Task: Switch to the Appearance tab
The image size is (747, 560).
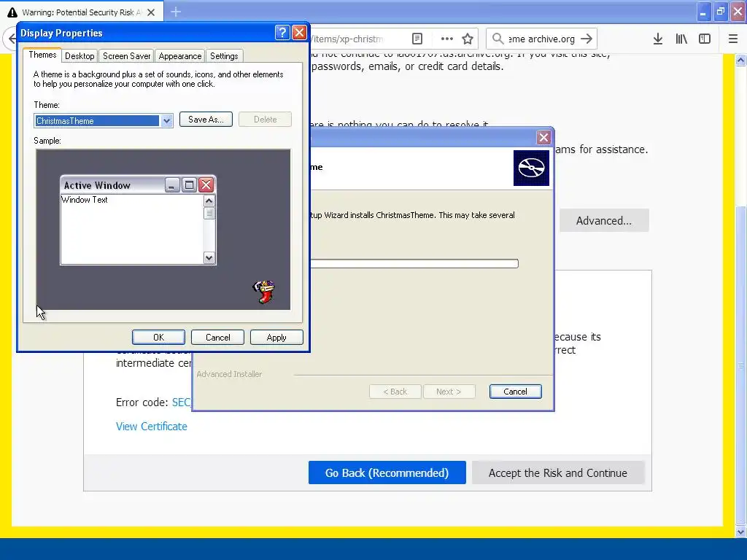Action: 180,56
